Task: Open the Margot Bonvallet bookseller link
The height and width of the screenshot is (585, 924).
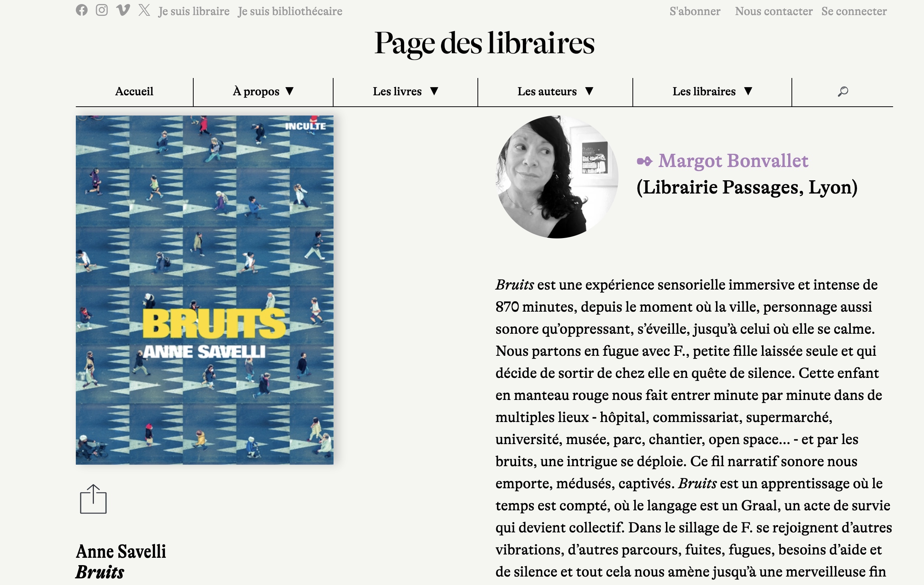Action: 733,161
